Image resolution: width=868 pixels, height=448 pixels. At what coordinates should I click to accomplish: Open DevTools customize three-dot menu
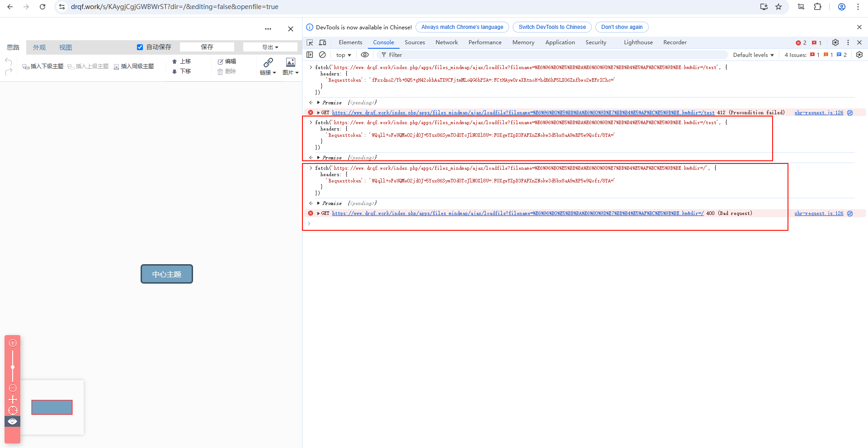click(x=848, y=42)
